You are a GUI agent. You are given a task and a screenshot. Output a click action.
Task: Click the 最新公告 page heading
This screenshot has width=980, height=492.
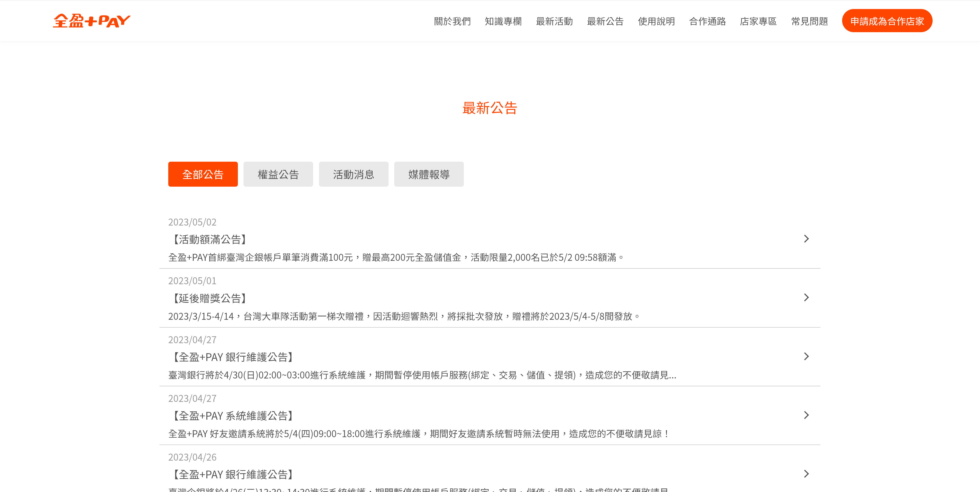coord(490,108)
